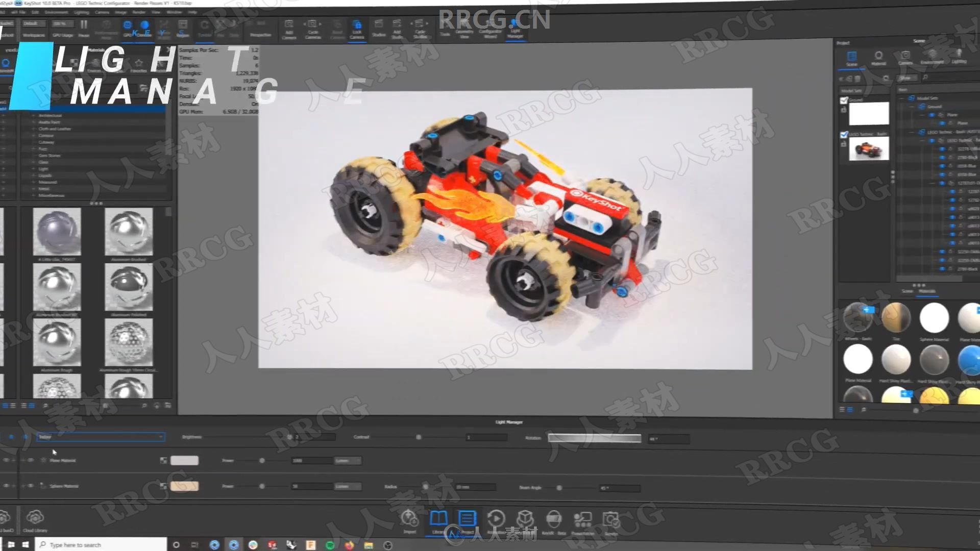The height and width of the screenshot is (551, 980).
Task: Open the Show dropdown in the Scene panel
Action: tap(908, 78)
